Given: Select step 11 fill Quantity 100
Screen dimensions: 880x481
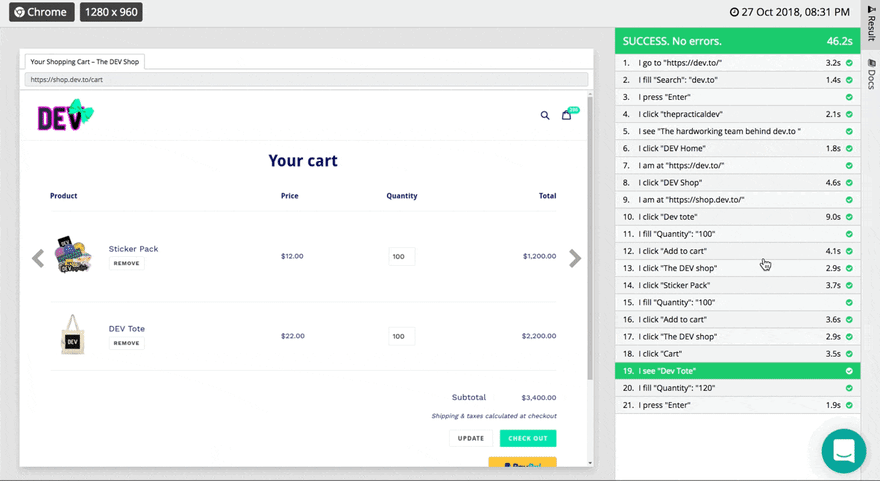Looking at the screenshot, I should click(x=737, y=234).
